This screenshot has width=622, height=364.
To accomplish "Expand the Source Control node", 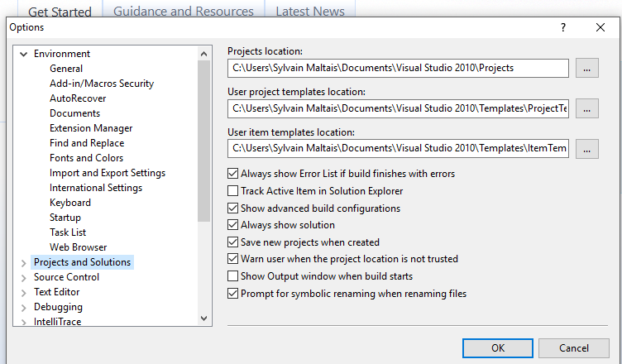I will [x=23, y=278].
